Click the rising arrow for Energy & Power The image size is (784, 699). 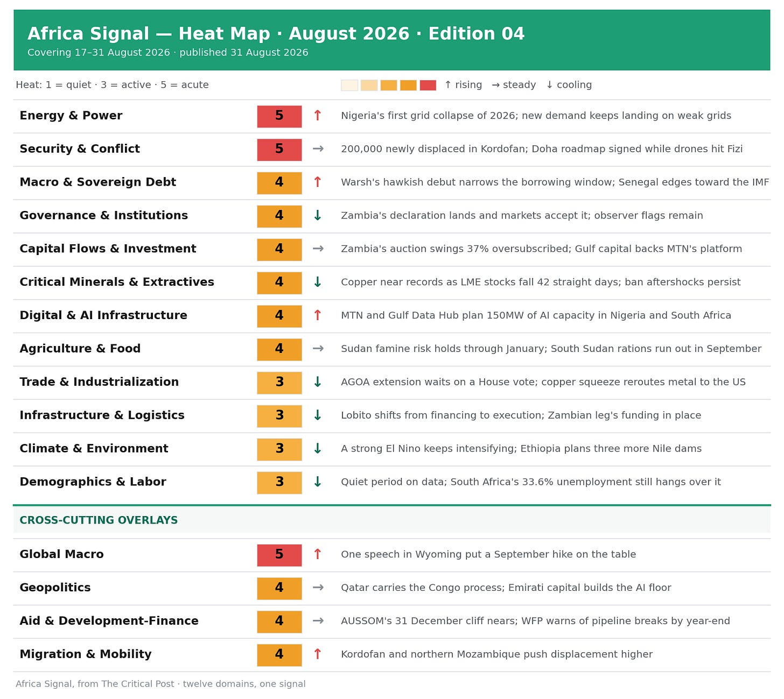(318, 116)
